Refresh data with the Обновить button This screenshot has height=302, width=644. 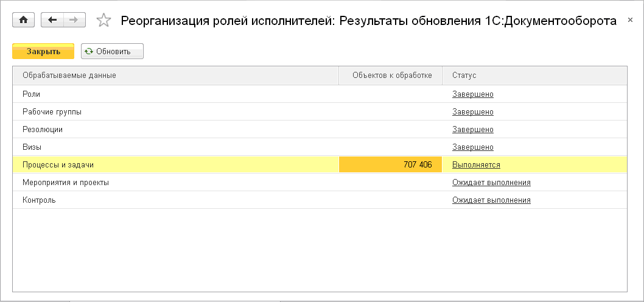[112, 52]
